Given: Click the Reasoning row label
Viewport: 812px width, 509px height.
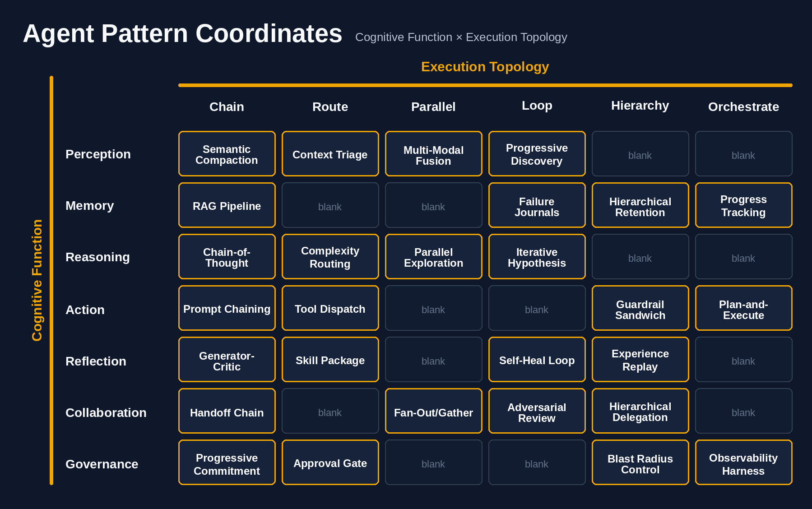Looking at the screenshot, I should pos(97,257).
